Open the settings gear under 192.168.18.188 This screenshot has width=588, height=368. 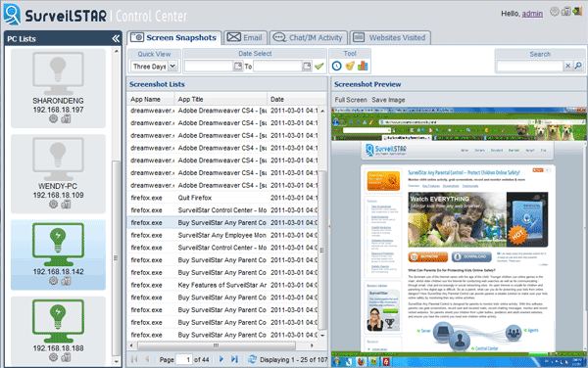coord(53,357)
